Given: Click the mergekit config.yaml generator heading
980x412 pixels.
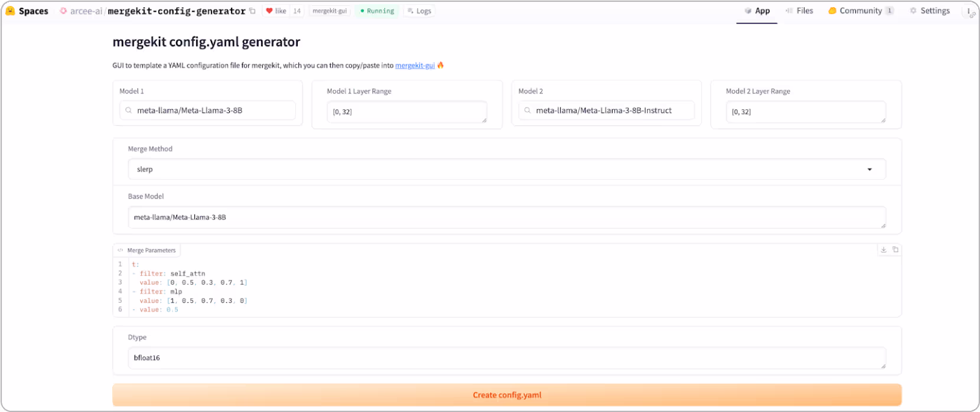Looking at the screenshot, I should [206, 42].
